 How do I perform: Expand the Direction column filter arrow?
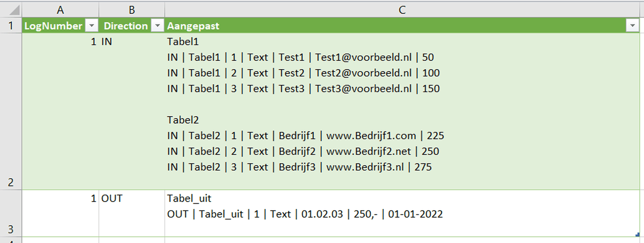coord(158,26)
